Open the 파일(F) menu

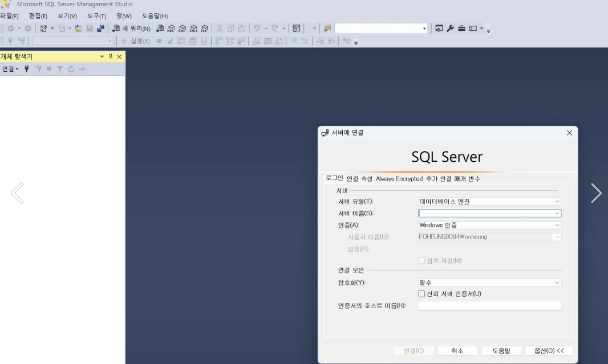point(9,16)
